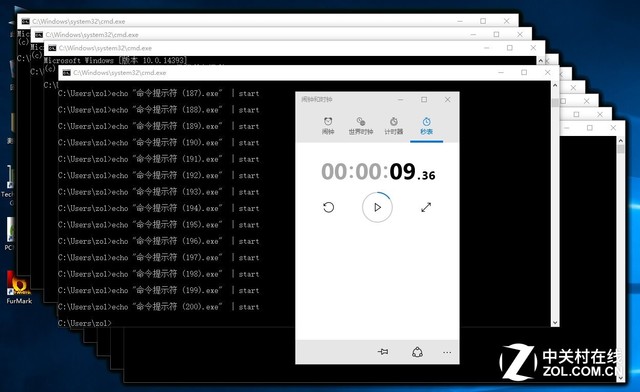The width and height of the screenshot is (640, 392).
Task: Click the stopwatch time readout 00:00:09.36
Action: (378, 172)
